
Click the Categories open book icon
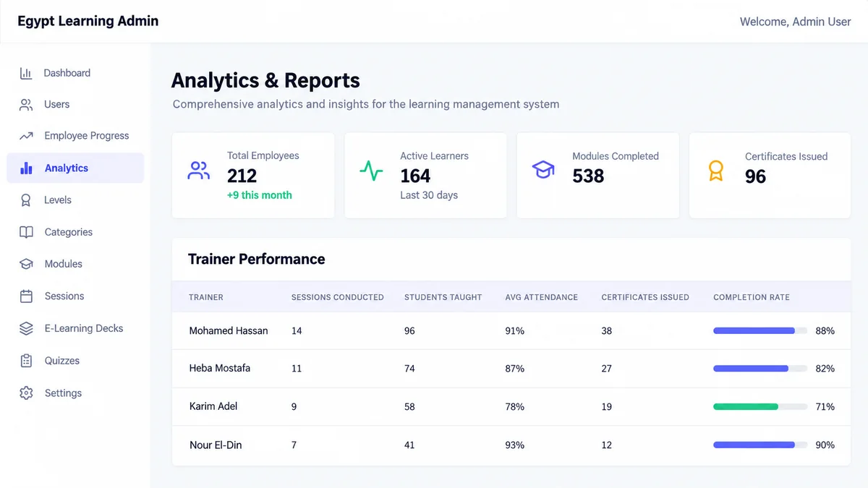pos(26,232)
